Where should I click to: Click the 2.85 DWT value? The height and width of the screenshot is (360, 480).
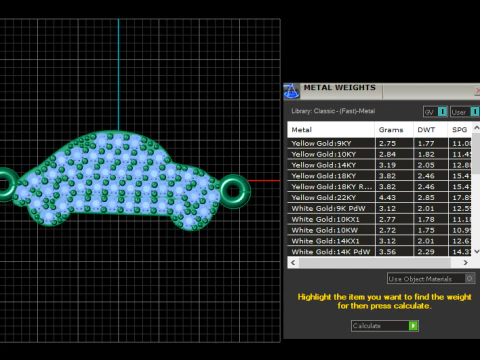pos(426,198)
